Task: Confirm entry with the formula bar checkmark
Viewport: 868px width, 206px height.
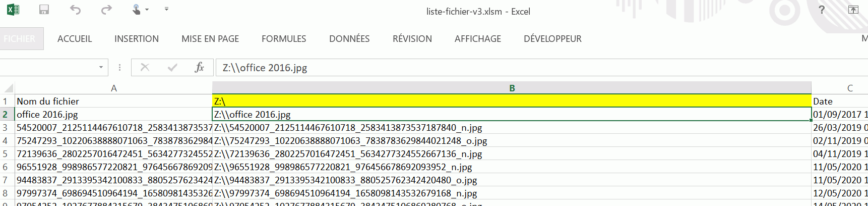Action: pos(172,67)
